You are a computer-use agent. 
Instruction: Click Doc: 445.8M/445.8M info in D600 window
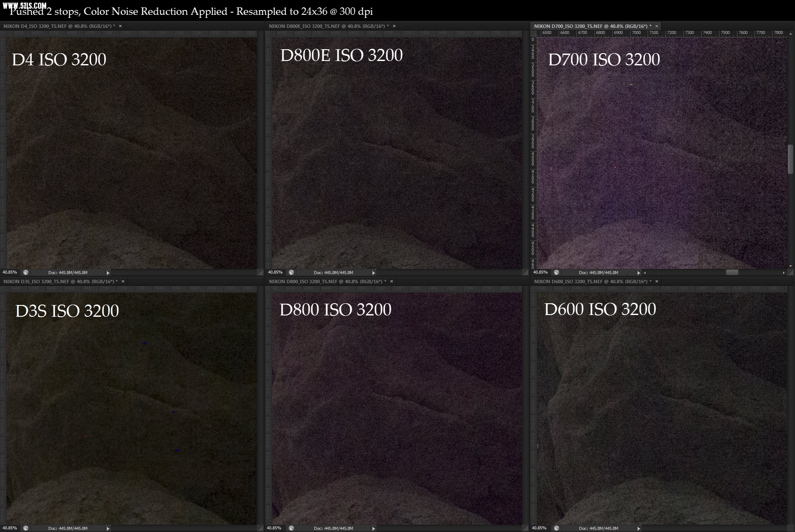598,529
